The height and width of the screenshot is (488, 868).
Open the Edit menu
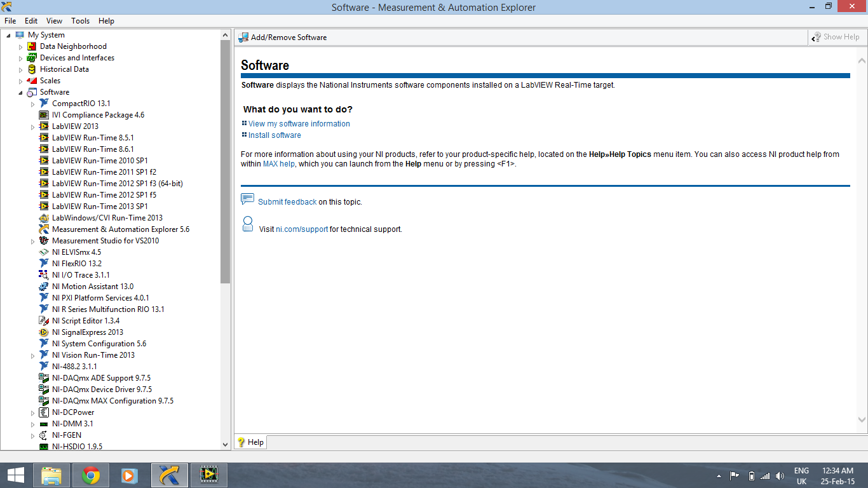click(31, 21)
